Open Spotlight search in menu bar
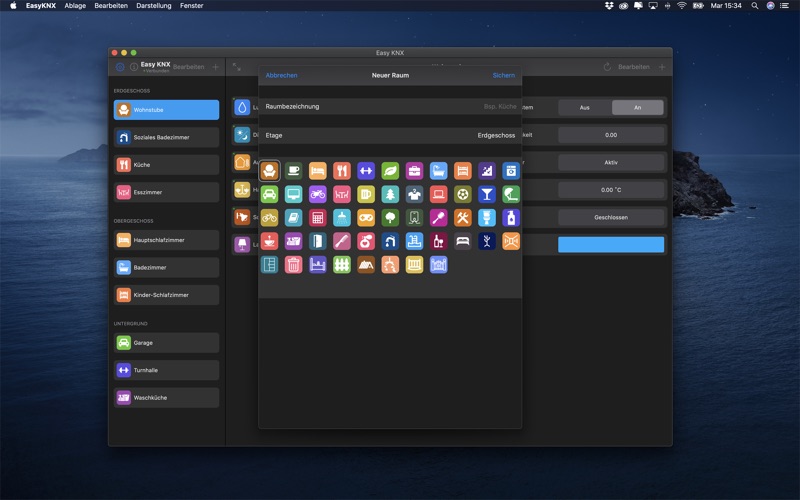The image size is (800, 500). point(755,6)
